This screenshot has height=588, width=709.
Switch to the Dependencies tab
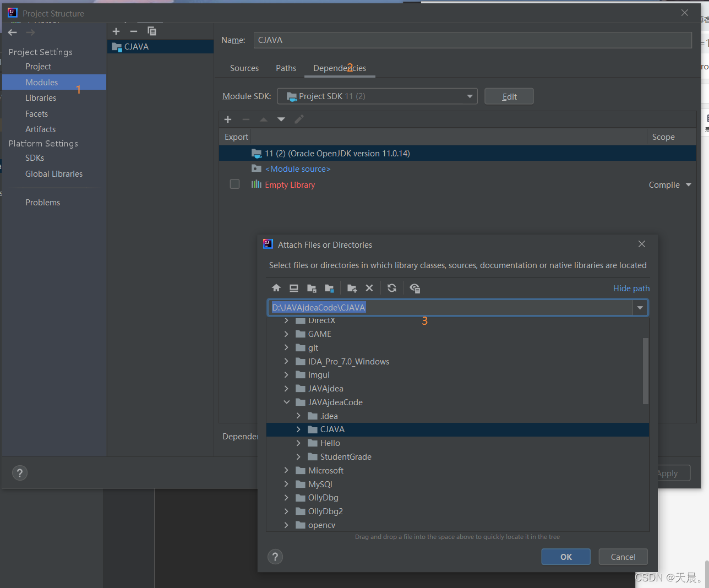click(x=340, y=68)
